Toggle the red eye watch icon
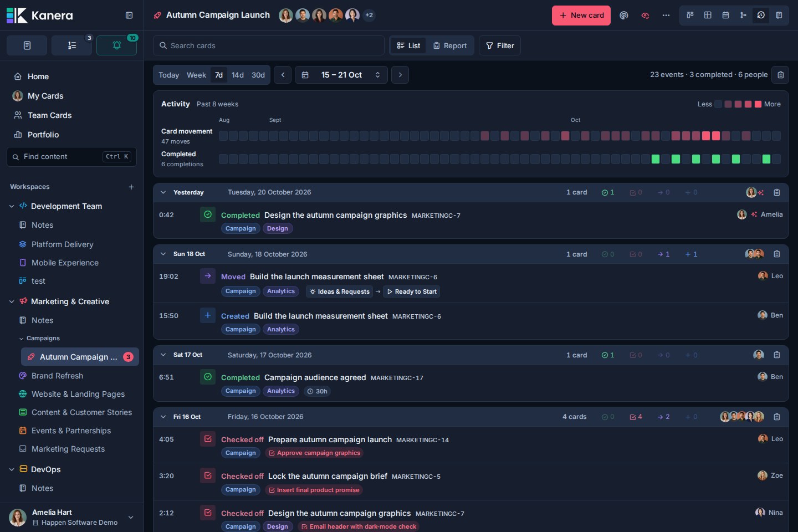The height and width of the screenshot is (532, 798). click(x=645, y=16)
